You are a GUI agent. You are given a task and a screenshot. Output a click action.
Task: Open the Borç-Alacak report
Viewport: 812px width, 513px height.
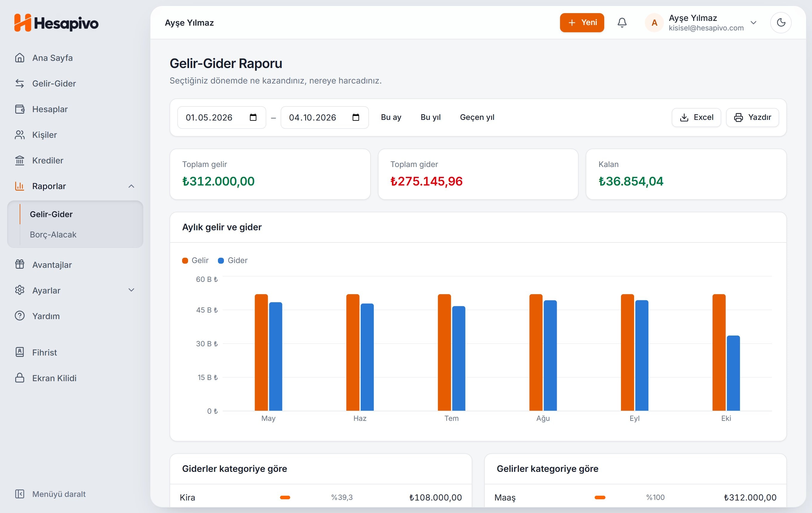[x=53, y=234]
